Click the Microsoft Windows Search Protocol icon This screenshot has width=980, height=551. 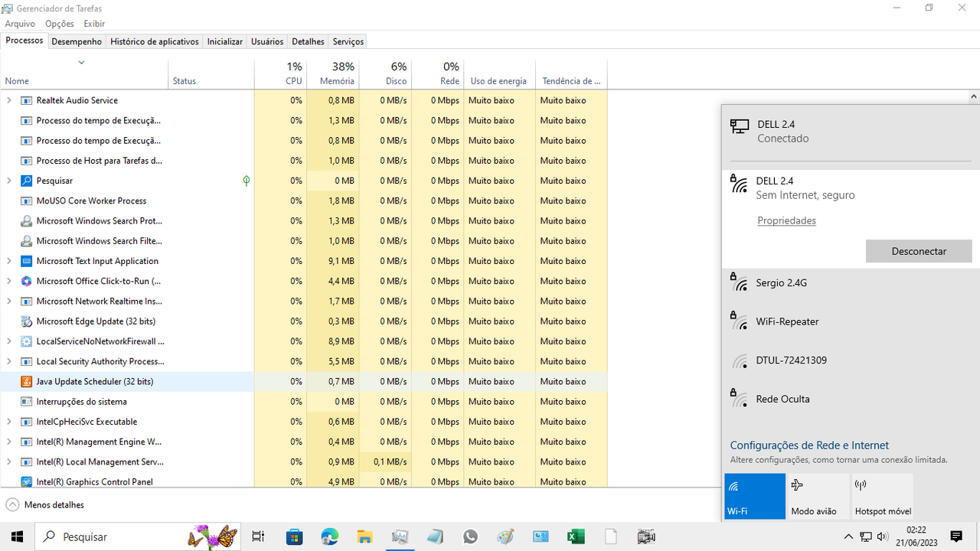[27, 221]
